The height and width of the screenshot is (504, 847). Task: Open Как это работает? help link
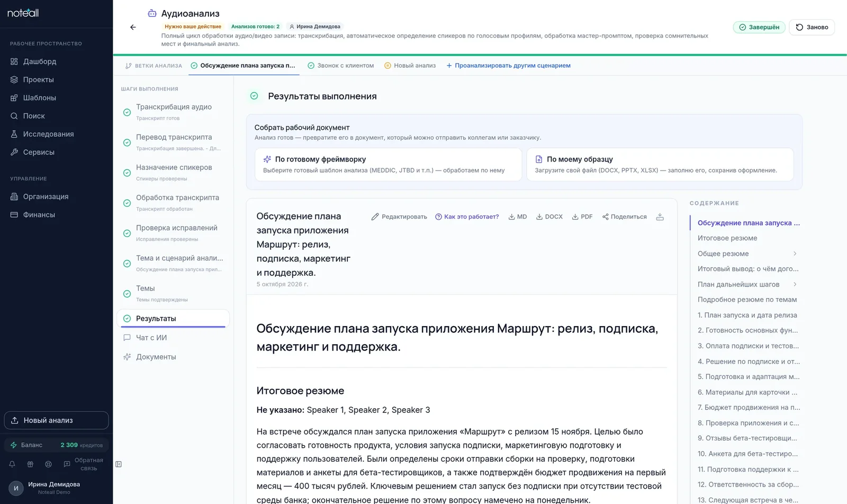tap(467, 217)
